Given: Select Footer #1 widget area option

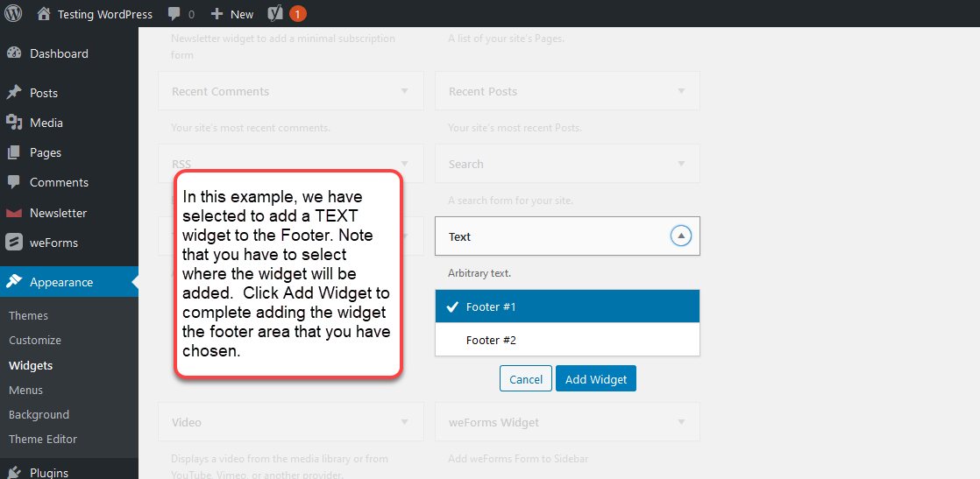Looking at the screenshot, I should [x=567, y=306].
